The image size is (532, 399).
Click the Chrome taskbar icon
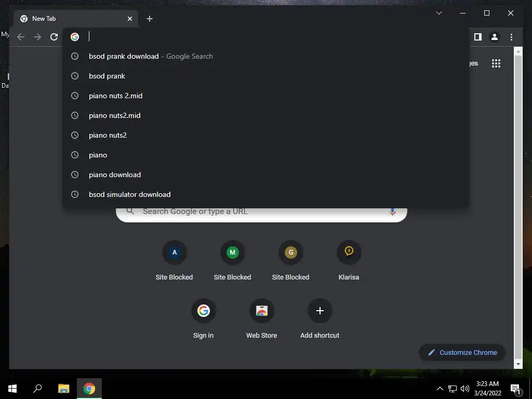[x=89, y=389]
